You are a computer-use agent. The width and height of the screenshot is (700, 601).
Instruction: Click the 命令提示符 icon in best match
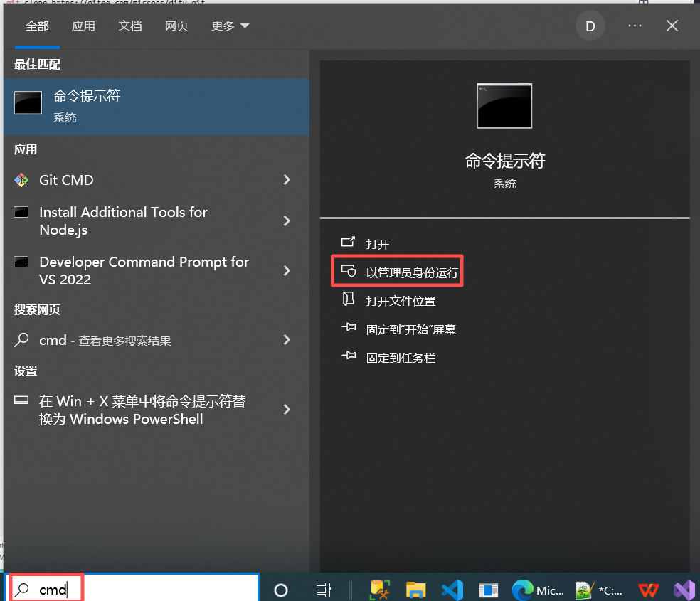28,102
